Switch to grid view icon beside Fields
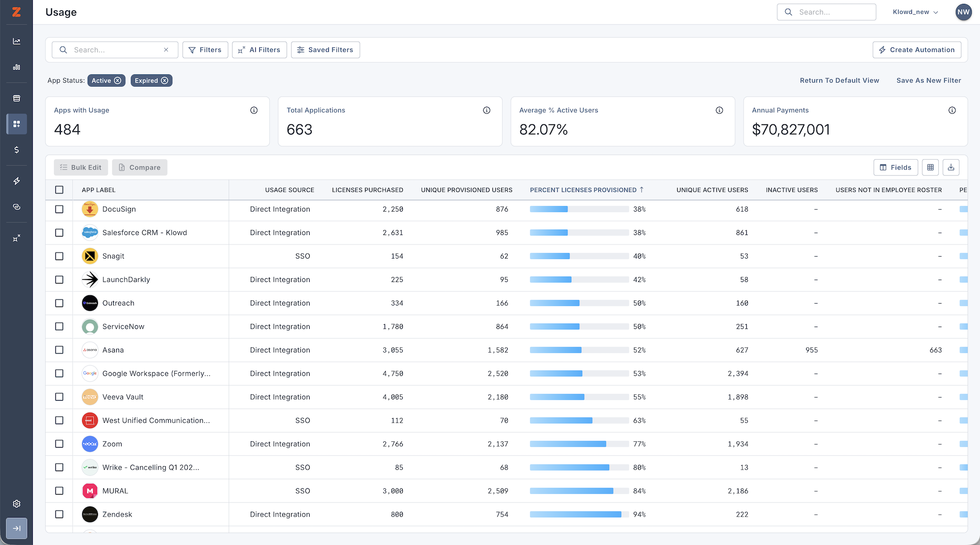 931,167
